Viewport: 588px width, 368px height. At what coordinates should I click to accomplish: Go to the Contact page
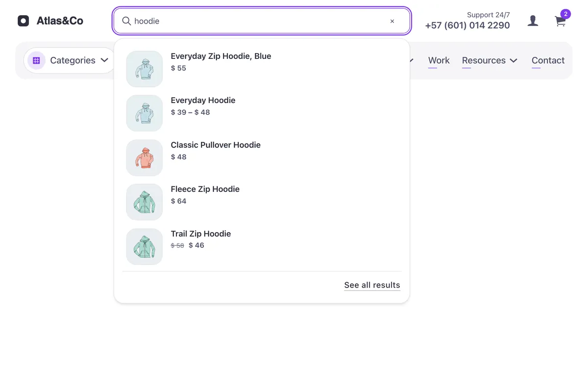[x=548, y=60]
